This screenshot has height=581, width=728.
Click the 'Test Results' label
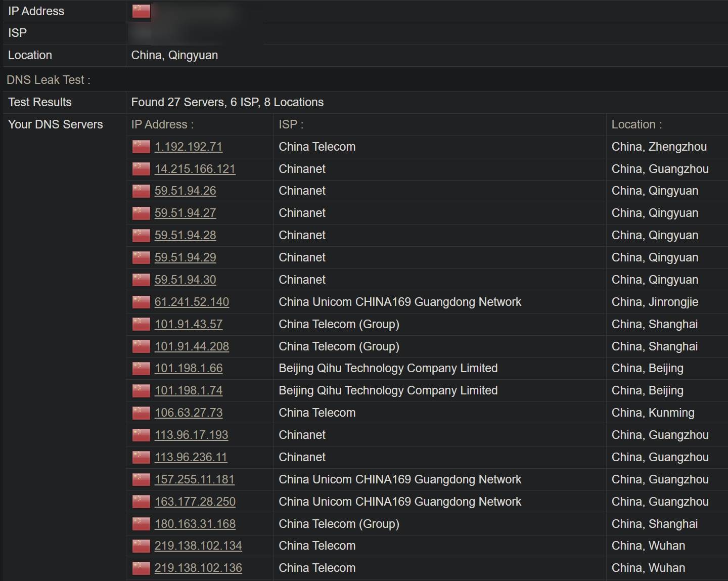[40, 102]
